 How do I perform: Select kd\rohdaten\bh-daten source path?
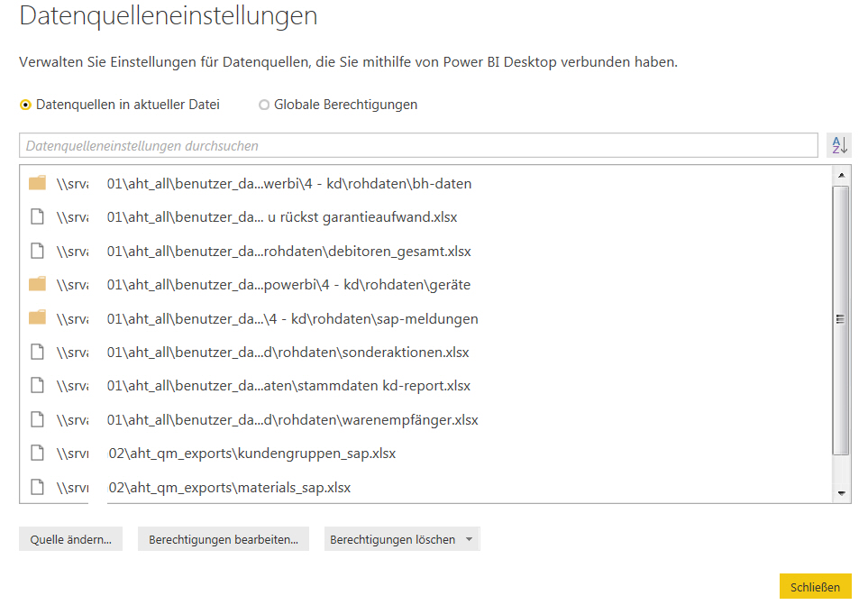(264, 183)
